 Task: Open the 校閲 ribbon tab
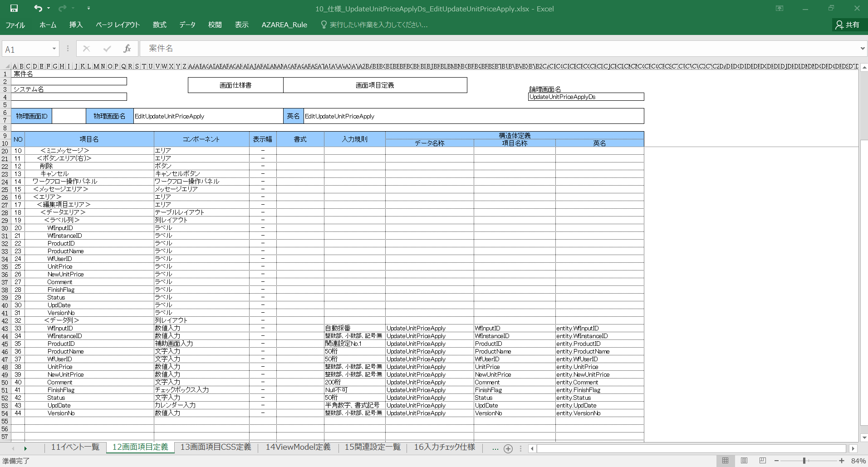click(215, 25)
